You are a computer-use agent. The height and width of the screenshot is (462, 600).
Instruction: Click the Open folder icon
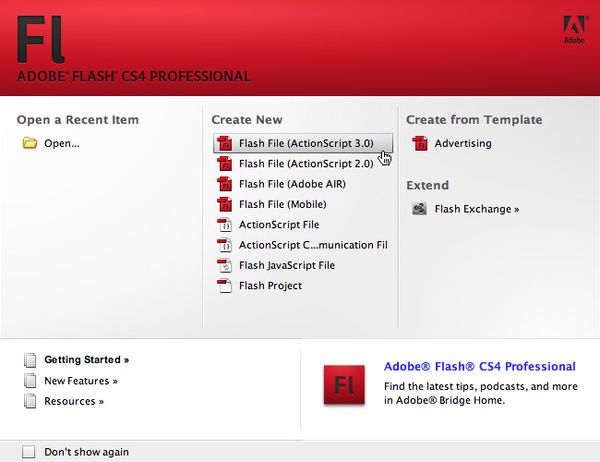pyautogui.click(x=30, y=143)
